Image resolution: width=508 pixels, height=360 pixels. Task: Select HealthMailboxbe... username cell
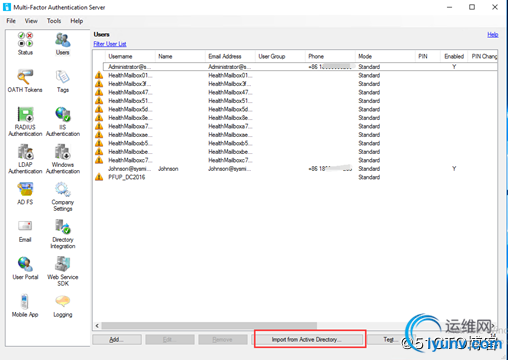pos(130,152)
